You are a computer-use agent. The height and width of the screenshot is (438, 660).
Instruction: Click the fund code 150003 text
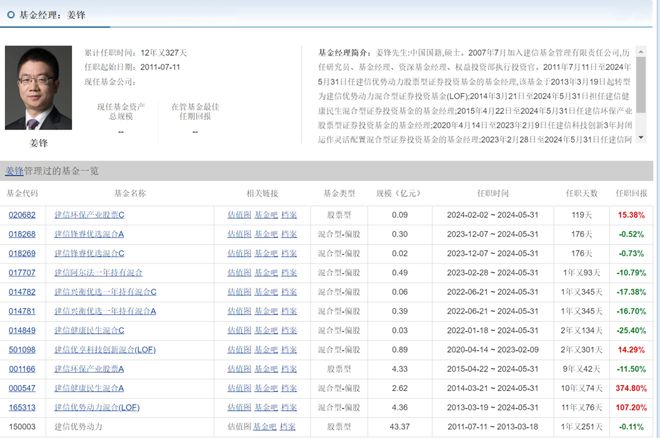pyautogui.click(x=22, y=427)
